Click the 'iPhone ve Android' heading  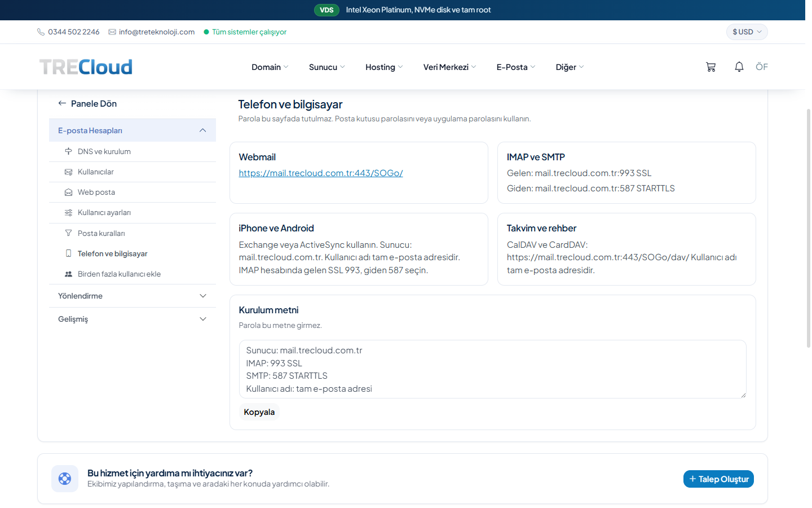(x=276, y=228)
